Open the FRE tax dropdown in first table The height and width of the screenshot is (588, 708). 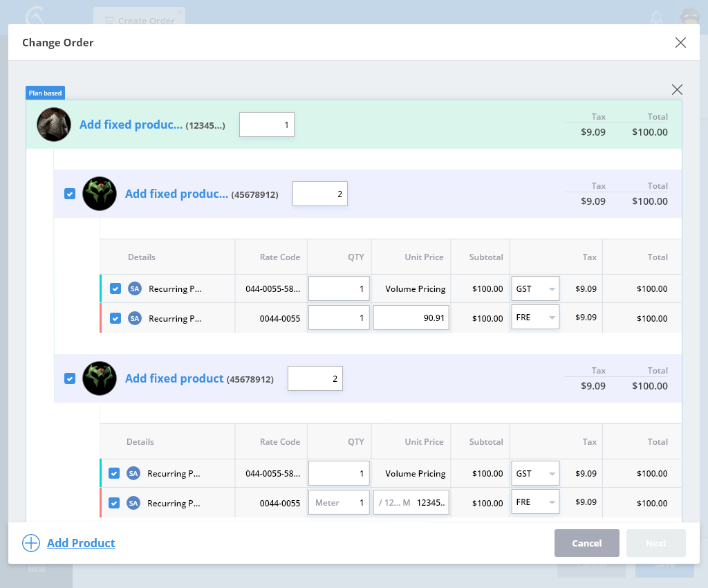point(535,318)
